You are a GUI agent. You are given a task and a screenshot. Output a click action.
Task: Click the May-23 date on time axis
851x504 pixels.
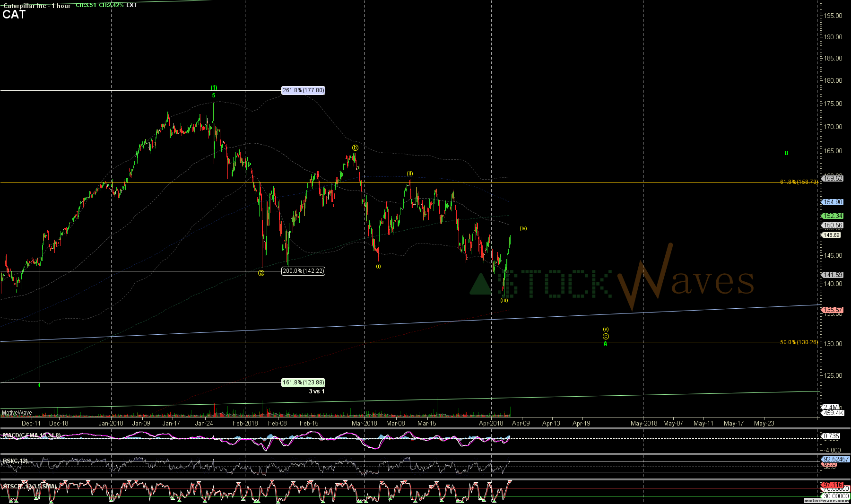(x=764, y=424)
